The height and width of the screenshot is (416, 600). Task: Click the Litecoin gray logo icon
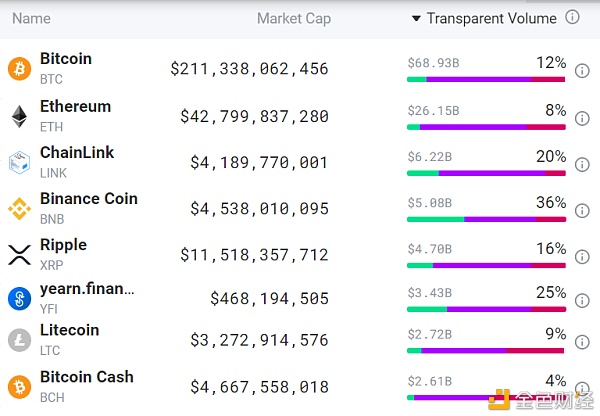[20, 340]
